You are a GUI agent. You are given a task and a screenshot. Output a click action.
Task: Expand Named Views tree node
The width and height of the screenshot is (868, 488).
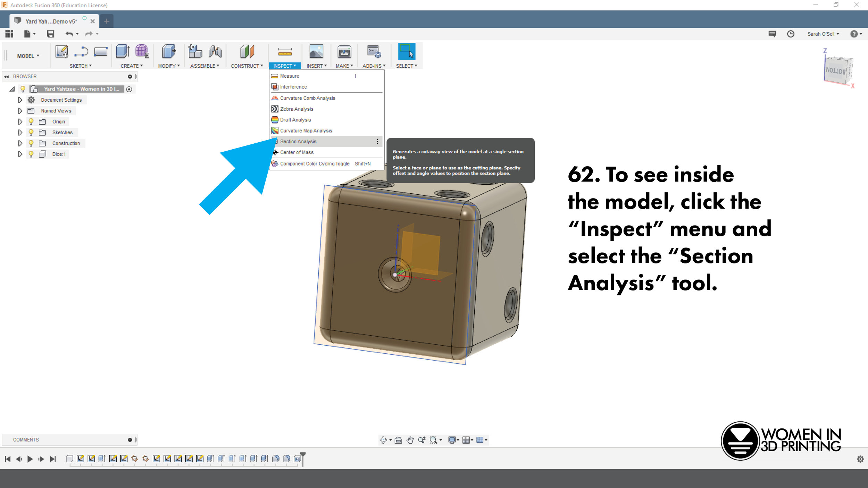coord(20,111)
